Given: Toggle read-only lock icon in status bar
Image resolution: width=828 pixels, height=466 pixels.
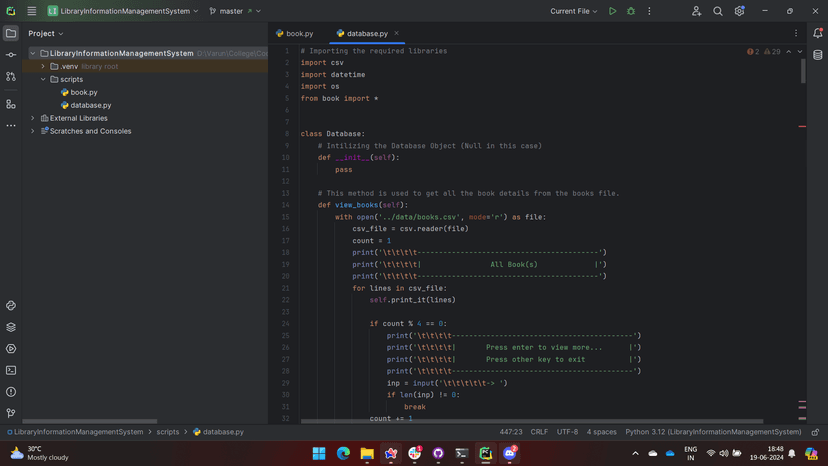Looking at the screenshot, I should (816, 432).
